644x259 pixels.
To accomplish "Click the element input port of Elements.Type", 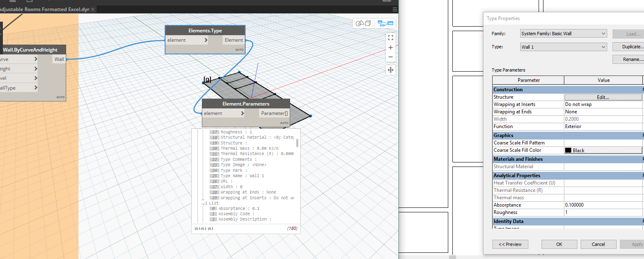I will pos(187,40).
